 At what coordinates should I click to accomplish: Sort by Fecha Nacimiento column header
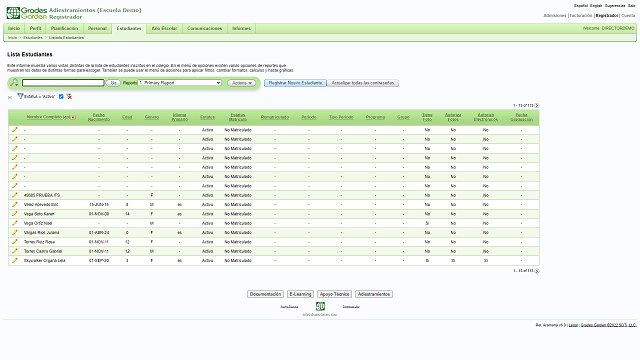[x=99, y=117]
